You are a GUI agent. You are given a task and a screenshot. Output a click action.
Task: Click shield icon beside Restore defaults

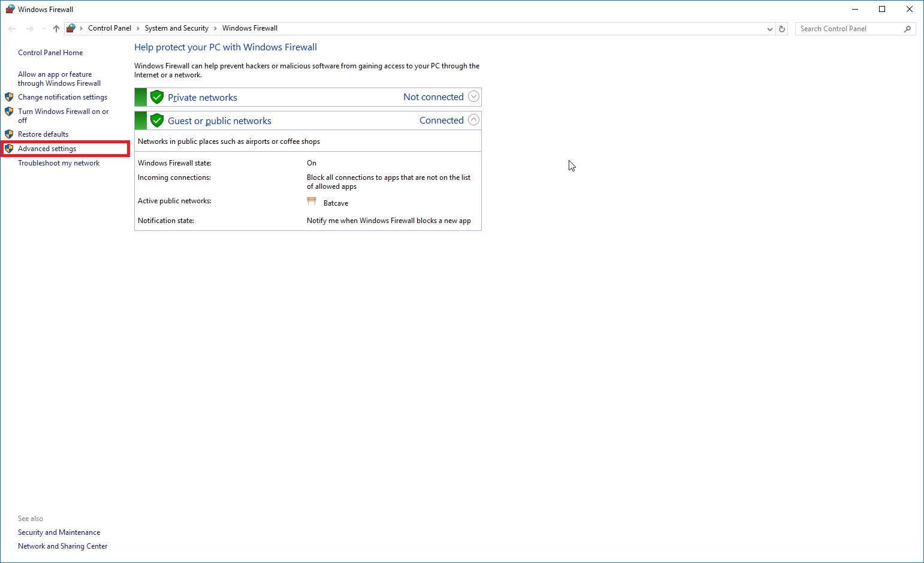(x=9, y=134)
